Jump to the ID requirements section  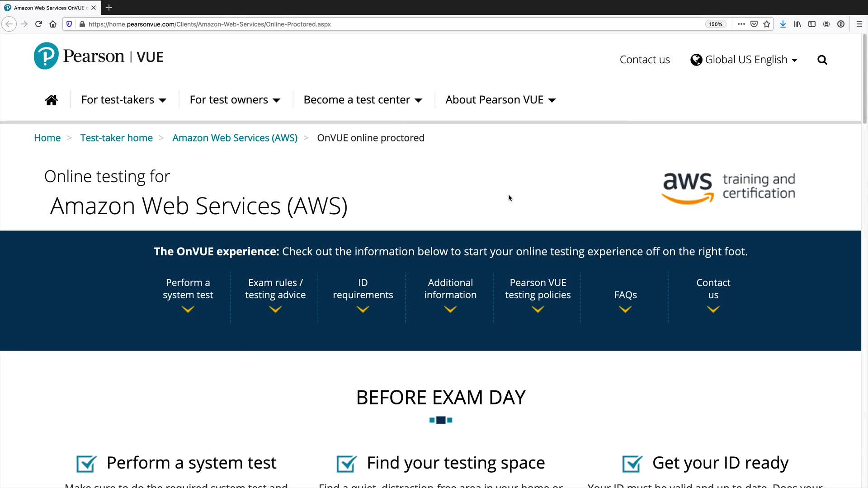363,295
